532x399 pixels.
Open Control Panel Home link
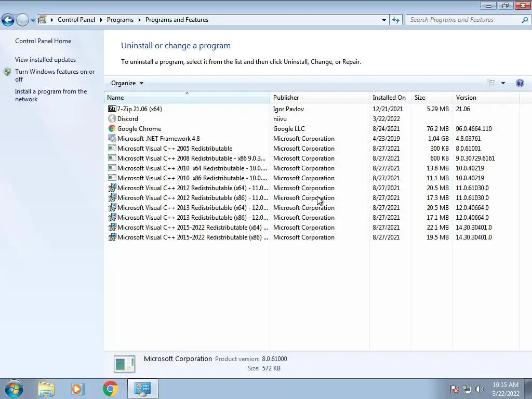point(43,41)
